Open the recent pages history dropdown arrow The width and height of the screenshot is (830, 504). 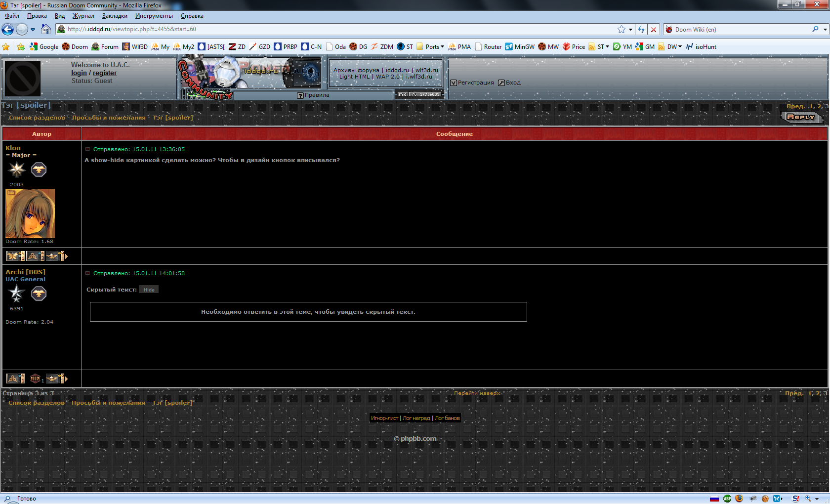[x=33, y=30]
